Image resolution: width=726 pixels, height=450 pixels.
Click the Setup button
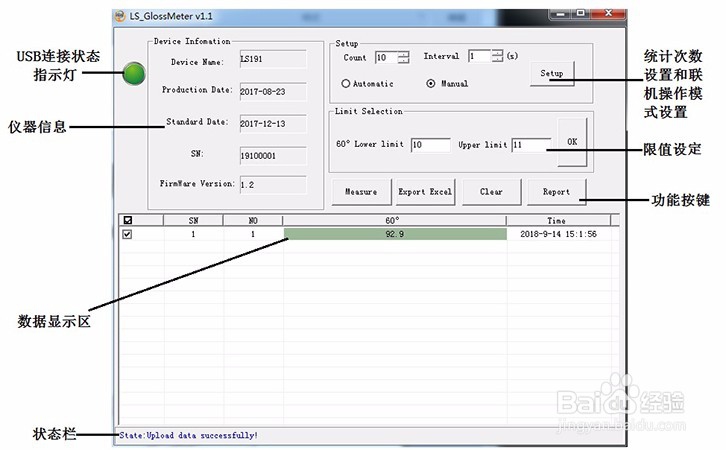tap(552, 74)
